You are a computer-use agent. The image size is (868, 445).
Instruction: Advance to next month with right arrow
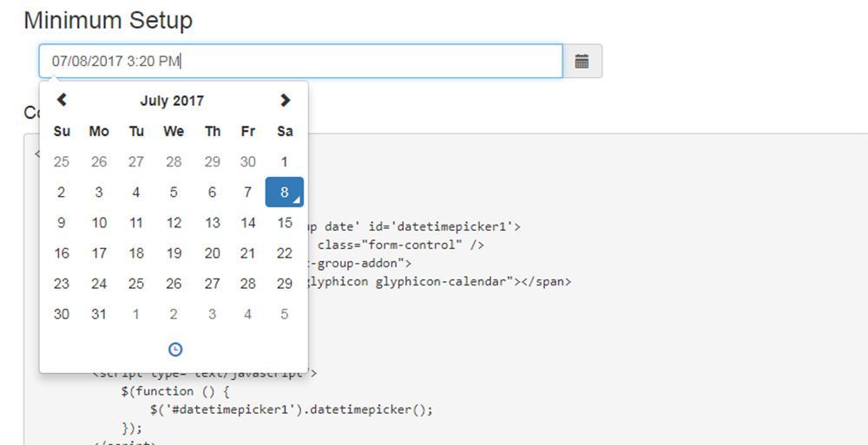tap(285, 100)
